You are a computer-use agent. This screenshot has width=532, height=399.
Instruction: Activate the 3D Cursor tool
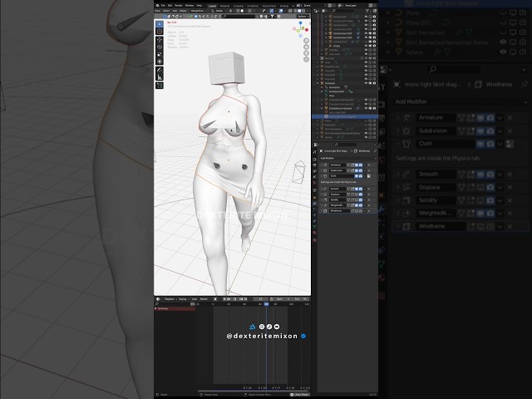click(x=160, y=32)
